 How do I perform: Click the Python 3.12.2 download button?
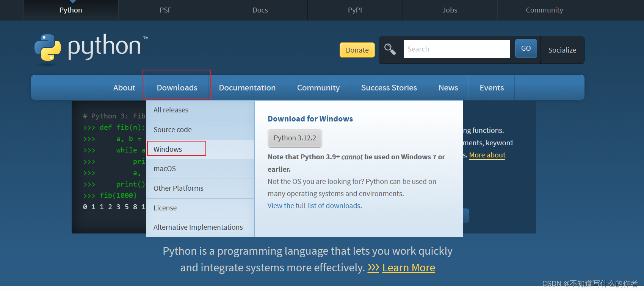coord(295,138)
